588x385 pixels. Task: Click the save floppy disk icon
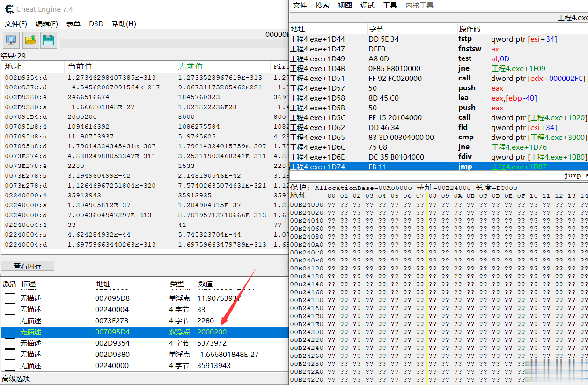49,40
